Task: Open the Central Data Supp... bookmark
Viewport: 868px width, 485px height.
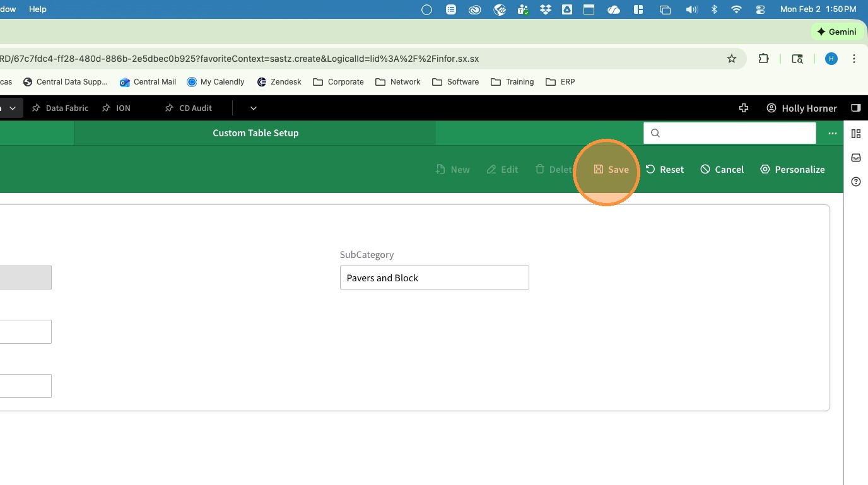Action: click(x=66, y=82)
